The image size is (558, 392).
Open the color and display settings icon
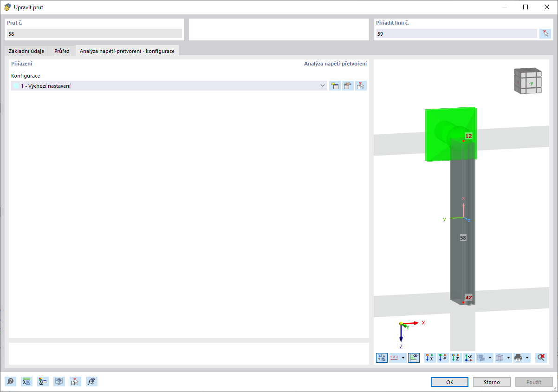[43, 382]
